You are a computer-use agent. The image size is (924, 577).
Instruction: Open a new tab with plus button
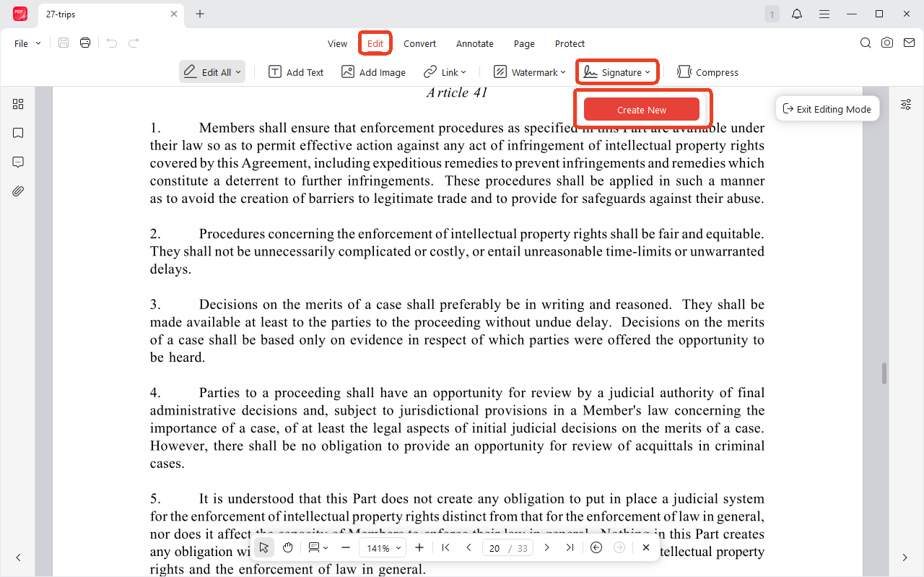pyautogui.click(x=200, y=14)
